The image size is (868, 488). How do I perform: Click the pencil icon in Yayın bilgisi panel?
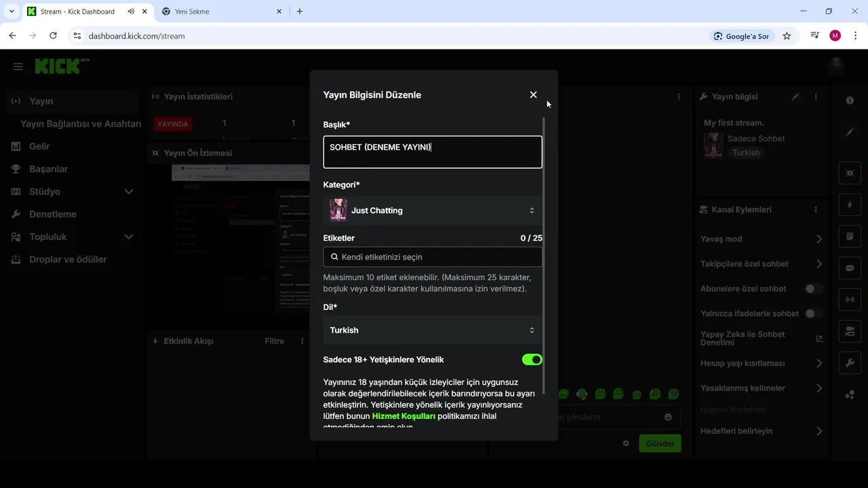pos(795,97)
